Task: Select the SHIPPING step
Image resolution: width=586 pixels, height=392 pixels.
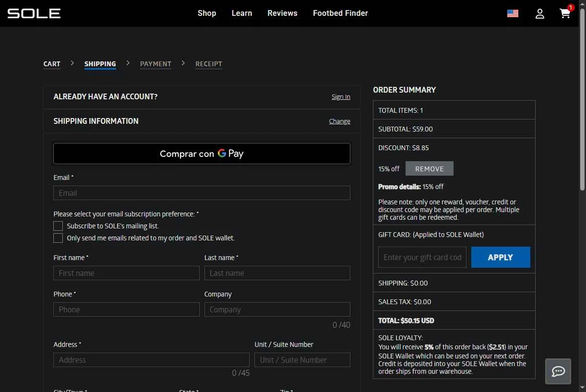Action: coord(100,64)
